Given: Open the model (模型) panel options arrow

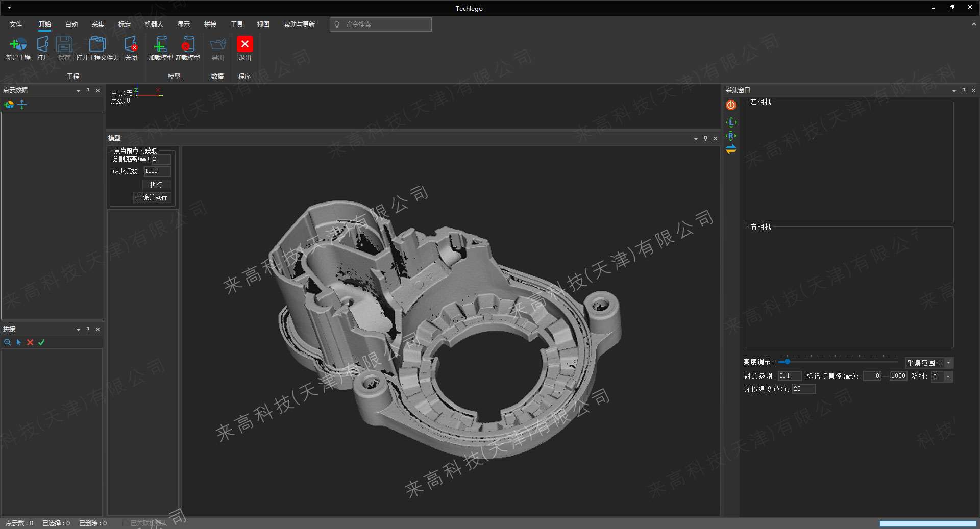Looking at the screenshot, I should (695, 139).
